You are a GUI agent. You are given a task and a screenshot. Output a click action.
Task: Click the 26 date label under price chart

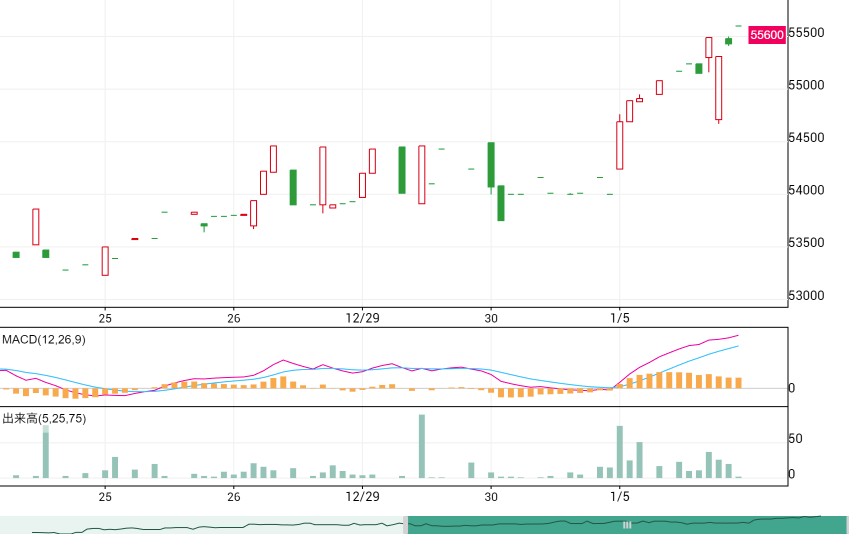click(x=233, y=318)
